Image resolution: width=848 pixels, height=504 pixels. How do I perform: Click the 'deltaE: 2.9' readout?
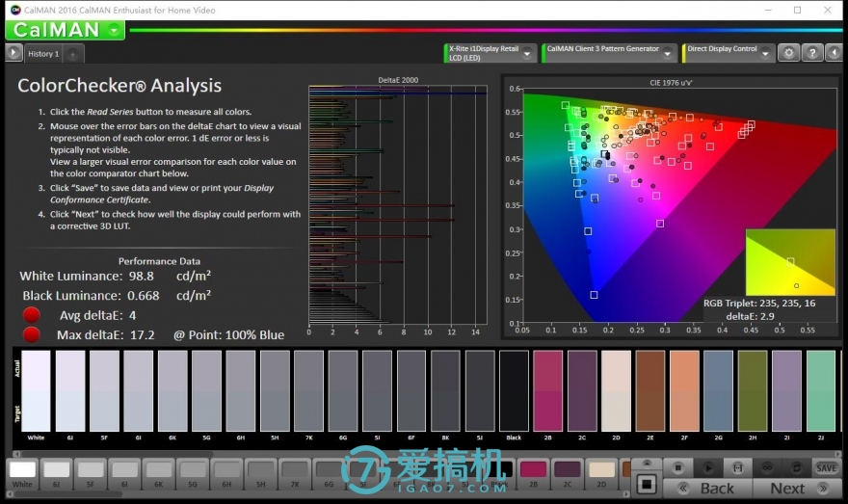pyautogui.click(x=750, y=316)
